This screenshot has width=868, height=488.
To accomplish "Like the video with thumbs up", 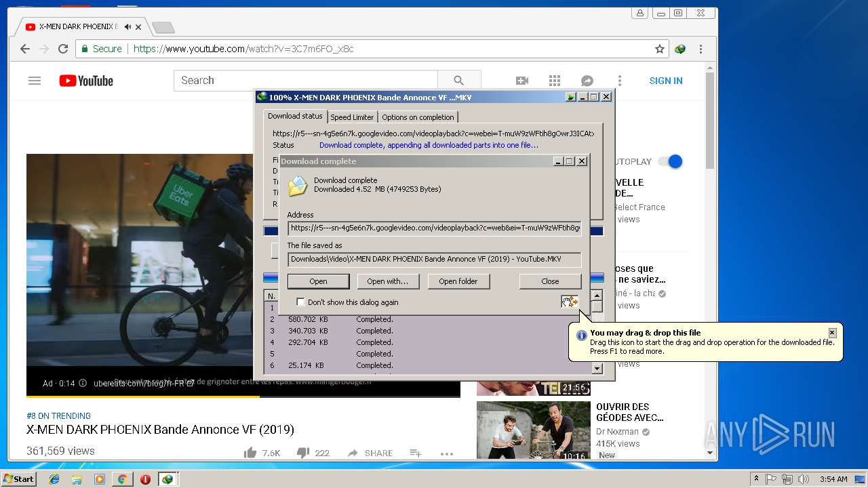I will [x=250, y=453].
